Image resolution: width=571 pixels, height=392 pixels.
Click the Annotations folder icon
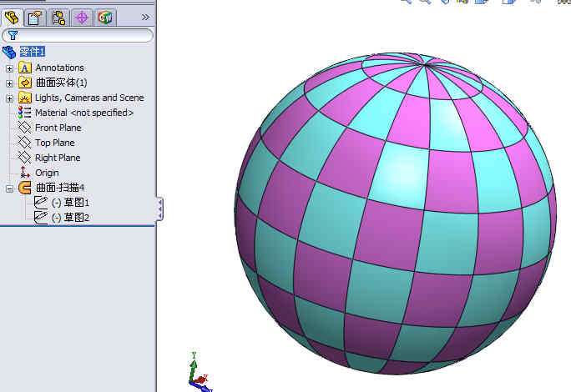25,68
